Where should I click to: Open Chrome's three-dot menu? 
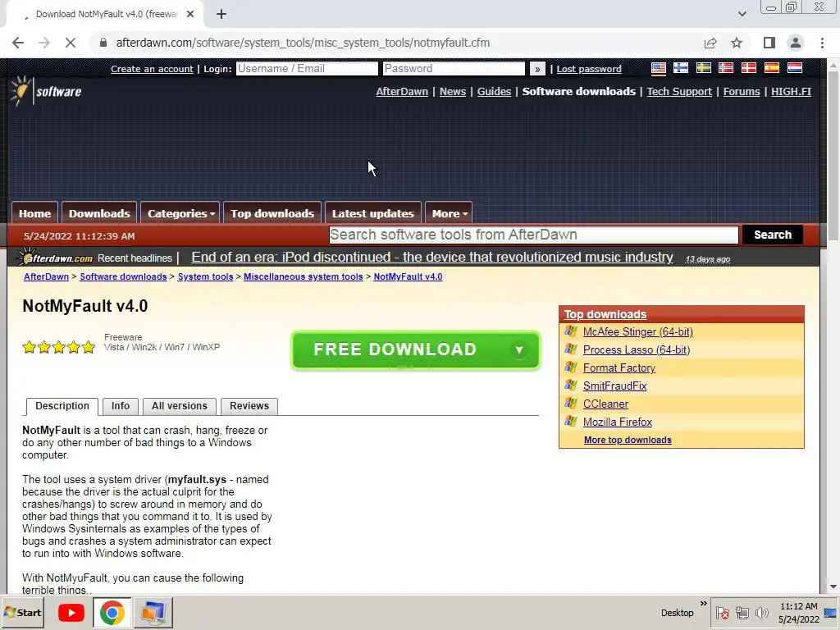click(822, 43)
